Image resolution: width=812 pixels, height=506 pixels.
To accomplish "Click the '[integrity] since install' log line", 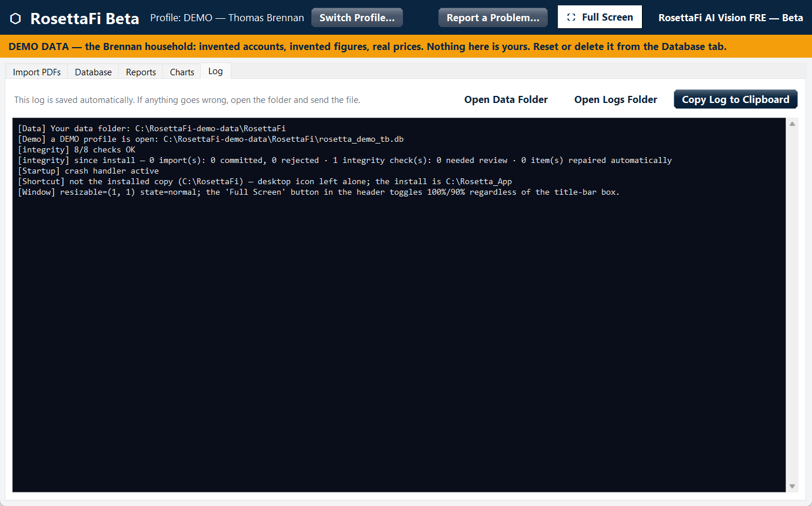I will point(345,160).
